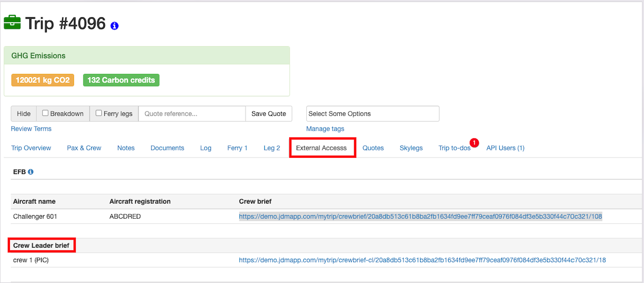The image size is (644, 283).
Task: Click the Manage tags link
Action: (325, 129)
